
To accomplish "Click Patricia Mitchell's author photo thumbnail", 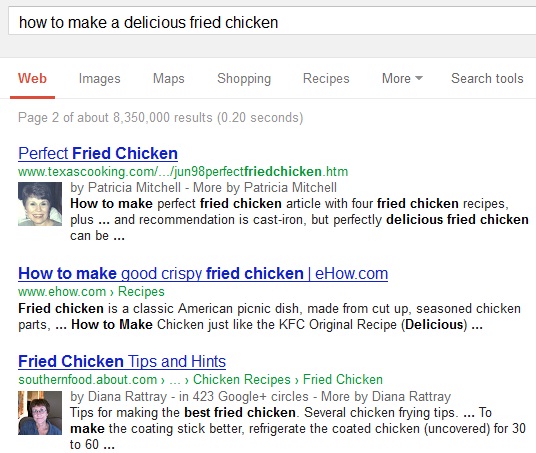I will pos(40,204).
